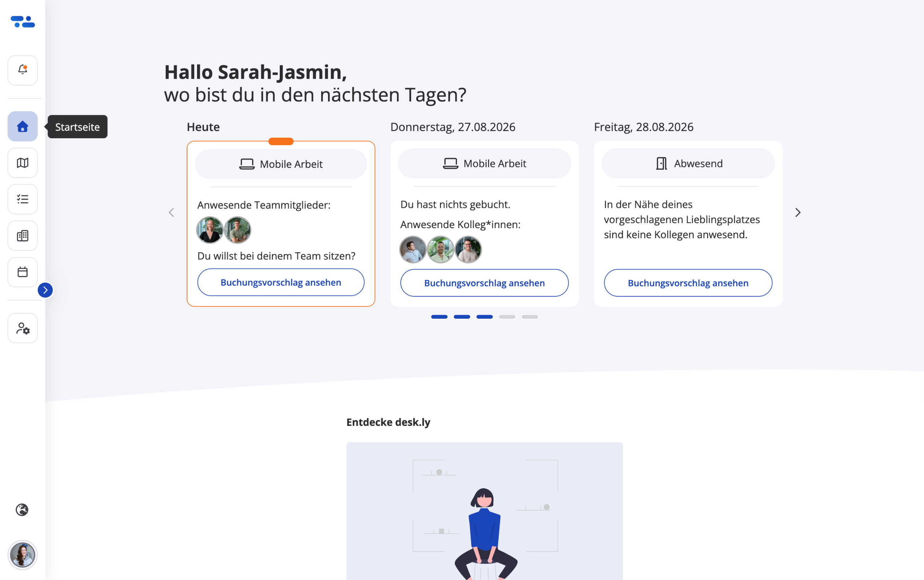Click first team member avatar in Heute
Viewport: 924px width, 580px height.
[x=209, y=230]
